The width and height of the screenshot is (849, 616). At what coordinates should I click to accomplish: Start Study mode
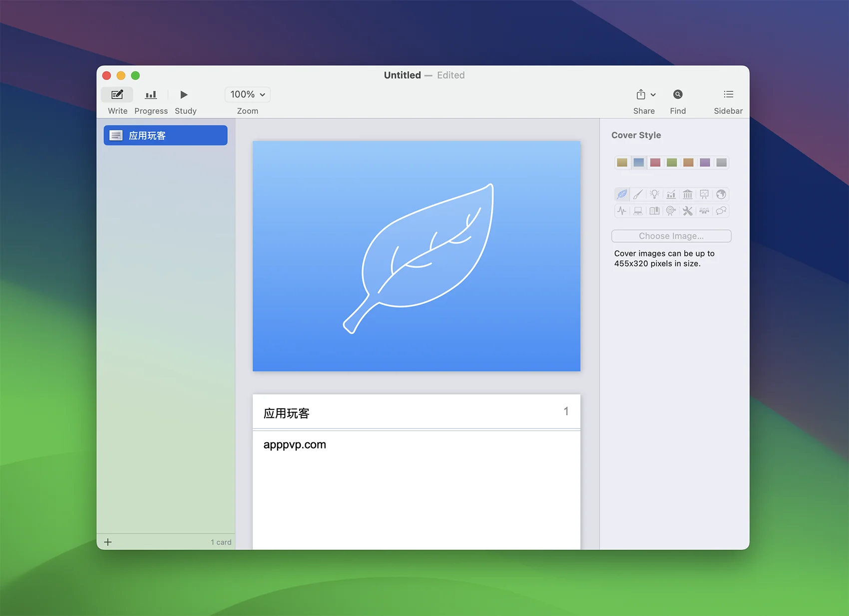tap(184, 94)
